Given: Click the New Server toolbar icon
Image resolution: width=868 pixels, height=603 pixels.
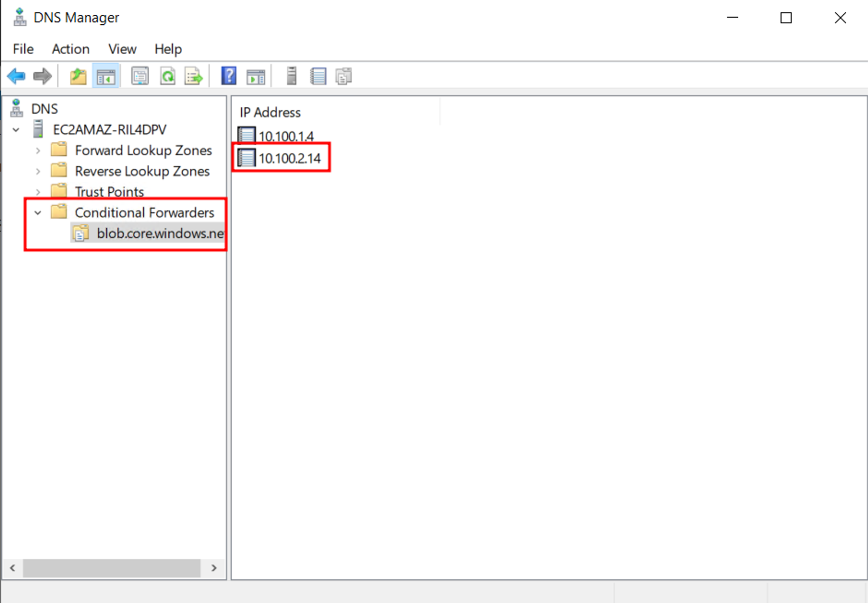Looking at the screenshot, I should pyautogui.click(x=292, y=76).
